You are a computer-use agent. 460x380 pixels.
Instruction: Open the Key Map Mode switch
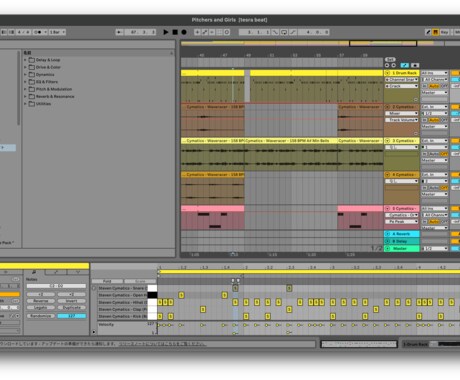click(x=444, y=32)
